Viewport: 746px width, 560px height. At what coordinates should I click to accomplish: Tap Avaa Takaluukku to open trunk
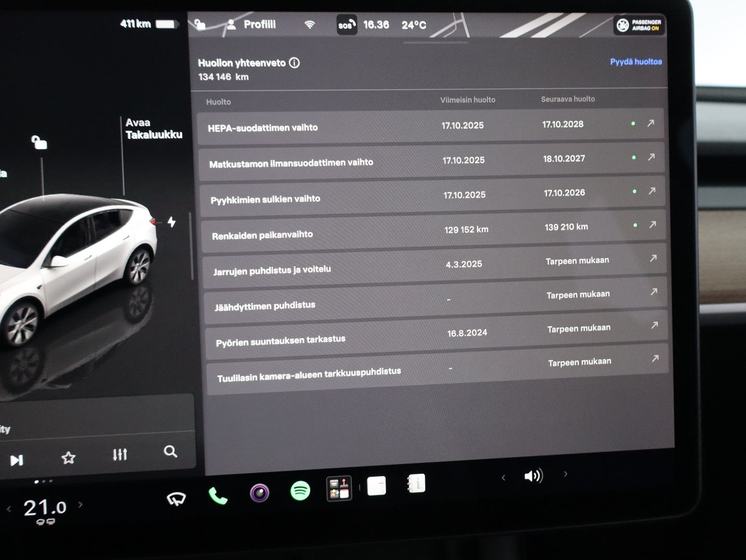coord(154,129)
